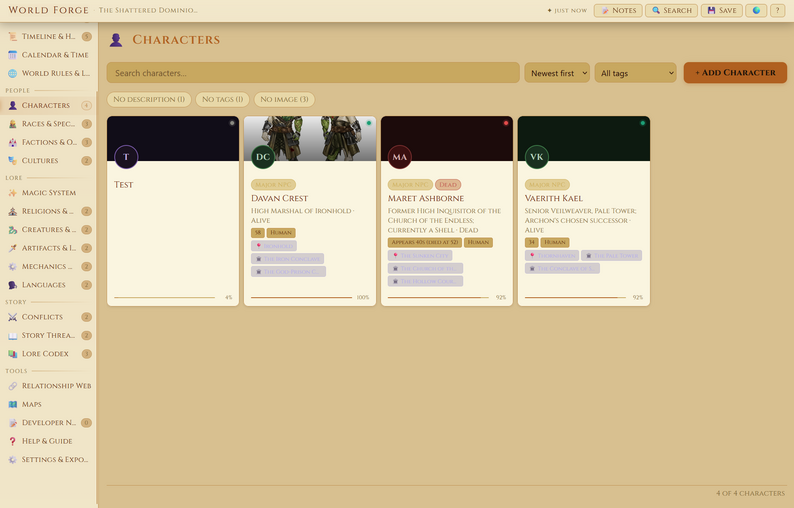Screen dimensions: 794x508
Task: Focus the Search characters input field
Action: coord(313,73)
